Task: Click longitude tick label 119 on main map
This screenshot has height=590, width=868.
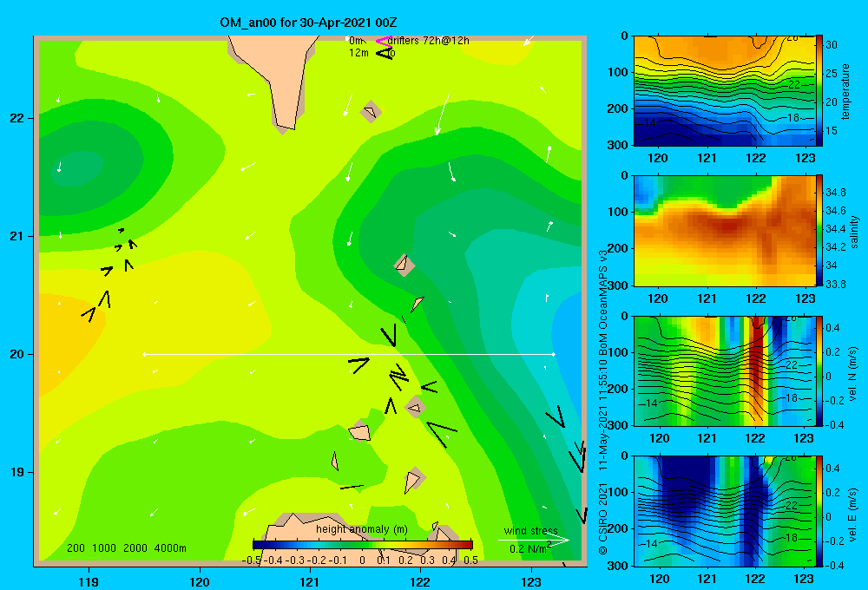Action: click(x=89, y=582)
